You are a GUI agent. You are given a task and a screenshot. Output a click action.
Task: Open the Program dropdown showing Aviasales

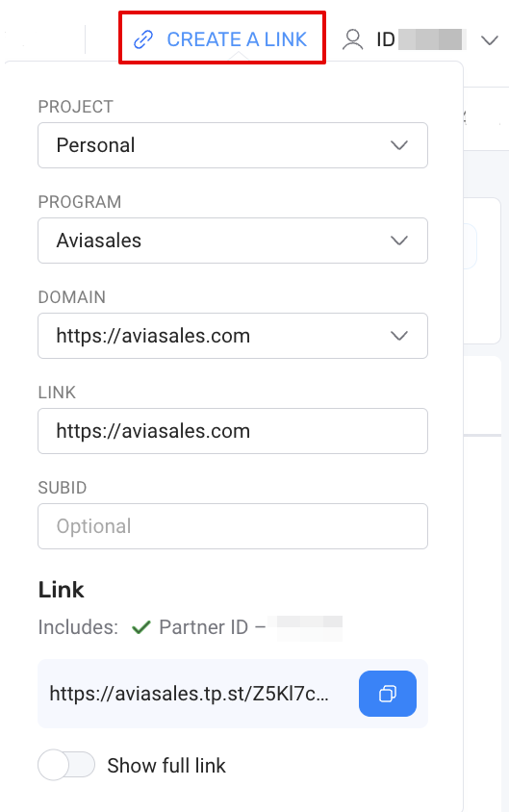233,241
